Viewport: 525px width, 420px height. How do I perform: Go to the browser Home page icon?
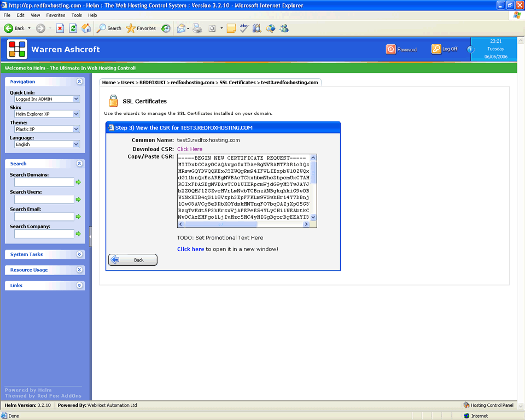point(86,28)
